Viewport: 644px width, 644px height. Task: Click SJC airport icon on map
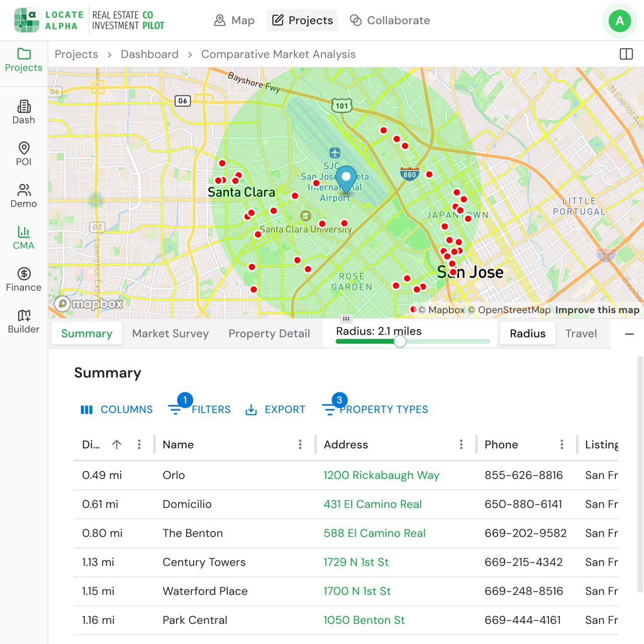tap(335, 152)
